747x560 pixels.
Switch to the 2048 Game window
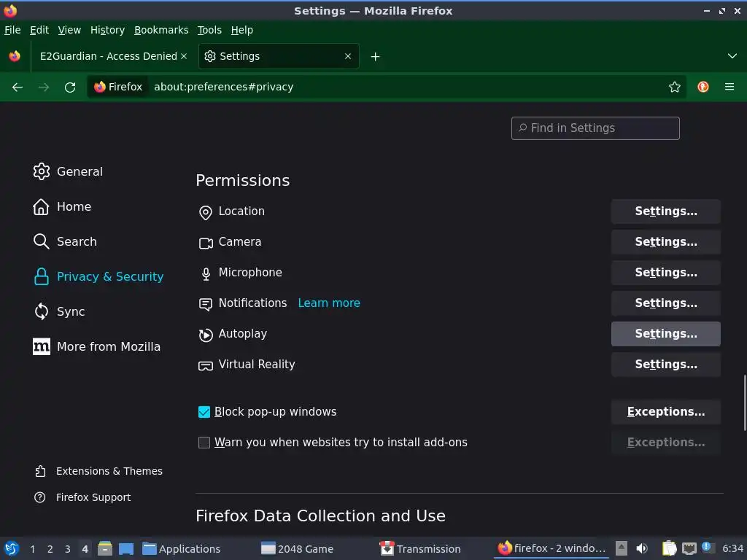point(298,549)
